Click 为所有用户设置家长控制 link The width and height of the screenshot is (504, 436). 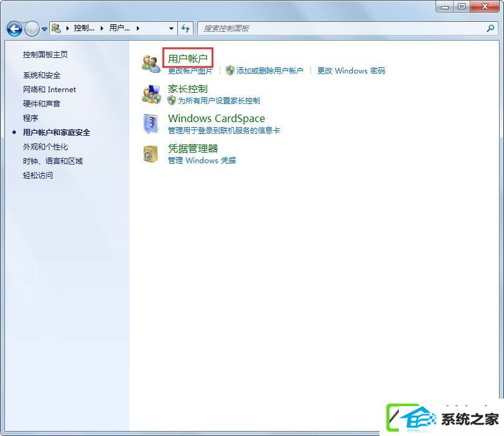(219, 101)
